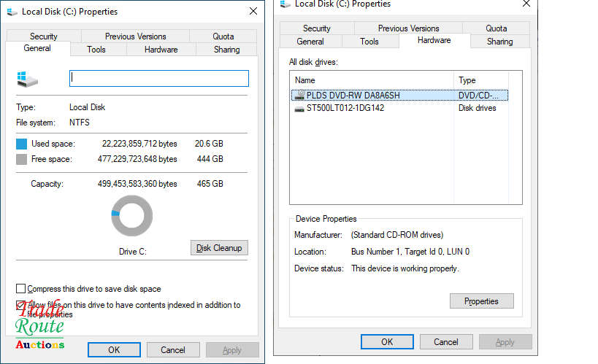Click the drive icon beside the name field
Screen dimensions: 598x364
27,79
